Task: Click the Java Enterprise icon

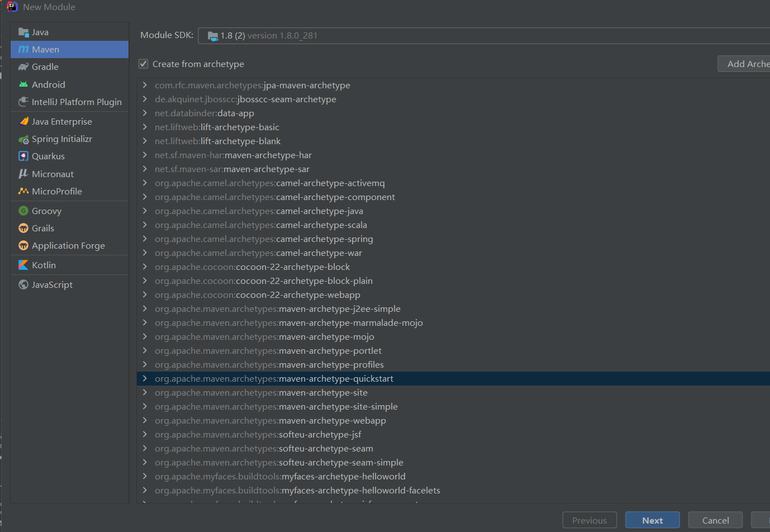Action: 23,121
